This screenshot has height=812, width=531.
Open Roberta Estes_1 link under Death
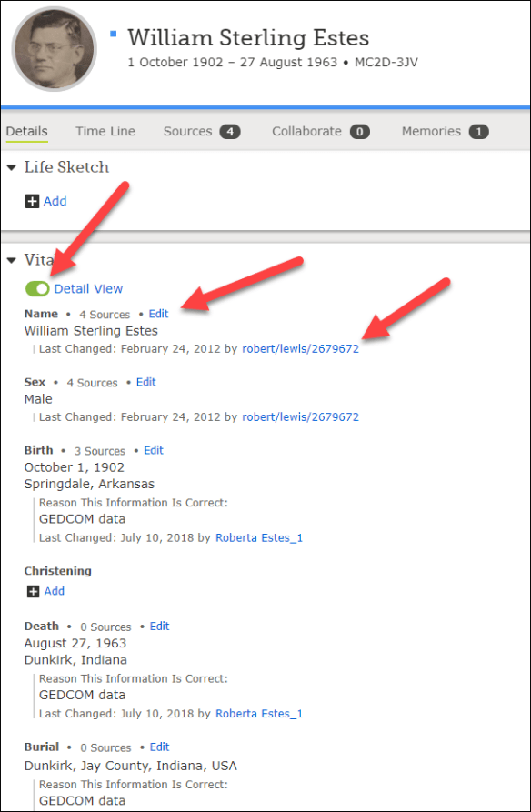(x=259, y=714)
